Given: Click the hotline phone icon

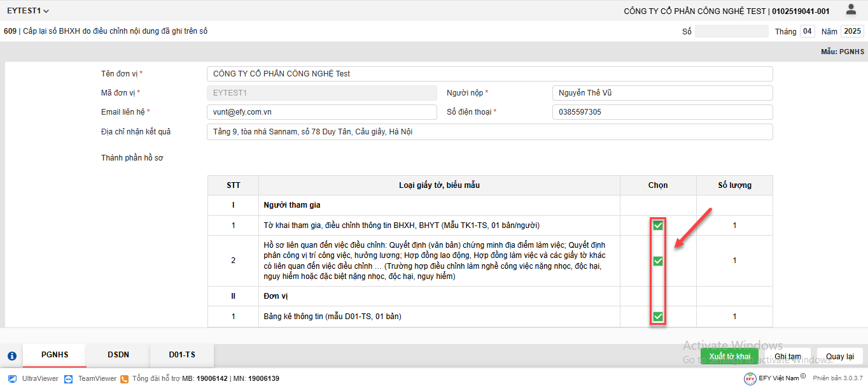Looking at the screenshot, I should pos(124,378).
